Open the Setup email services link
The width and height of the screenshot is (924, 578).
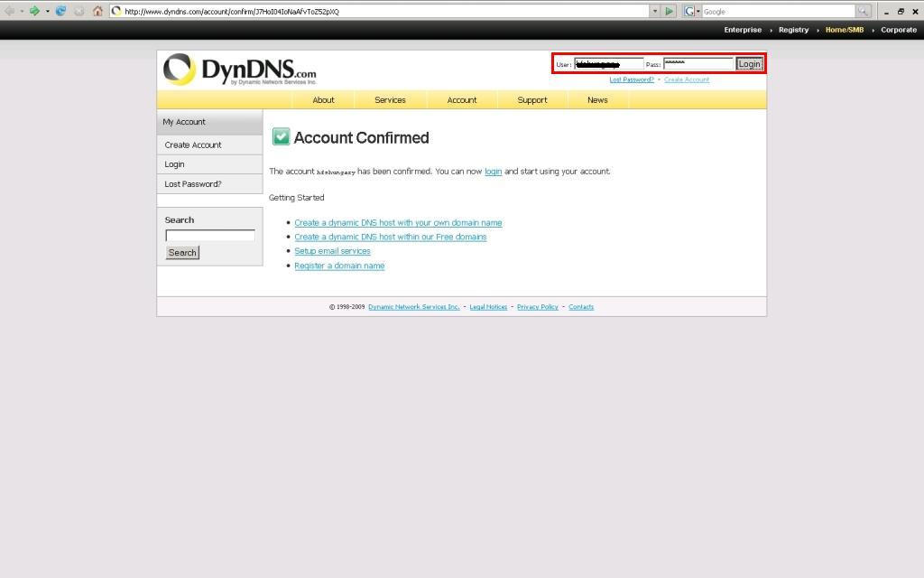tap(332, 251)
